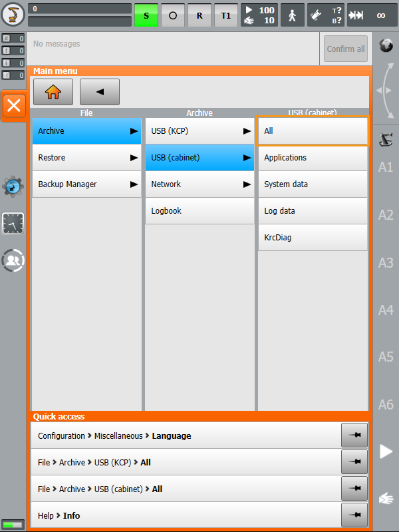Screen dimensions: 399x532
Task: Expand the Backup Manager submenu
Action: 87,184
